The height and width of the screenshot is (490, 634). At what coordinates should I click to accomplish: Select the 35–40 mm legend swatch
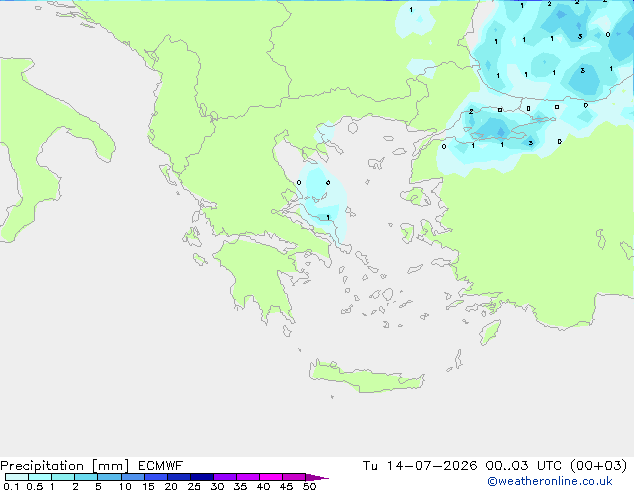click(x=248, y=477)
